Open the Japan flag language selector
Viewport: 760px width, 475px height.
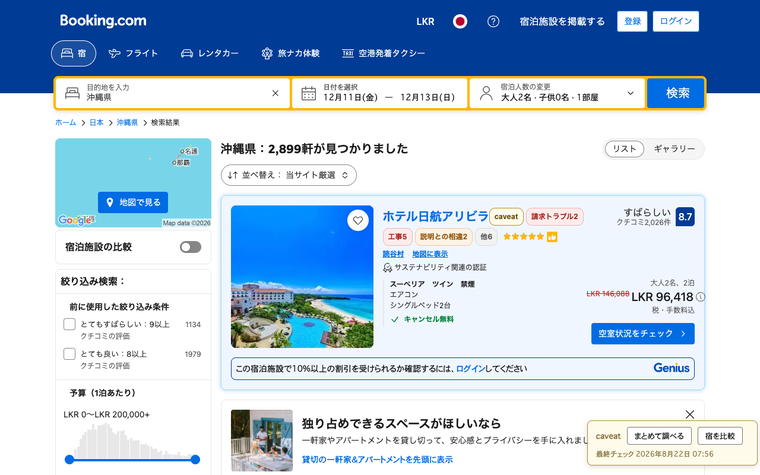pyautogui.click(x=459, y=21)
